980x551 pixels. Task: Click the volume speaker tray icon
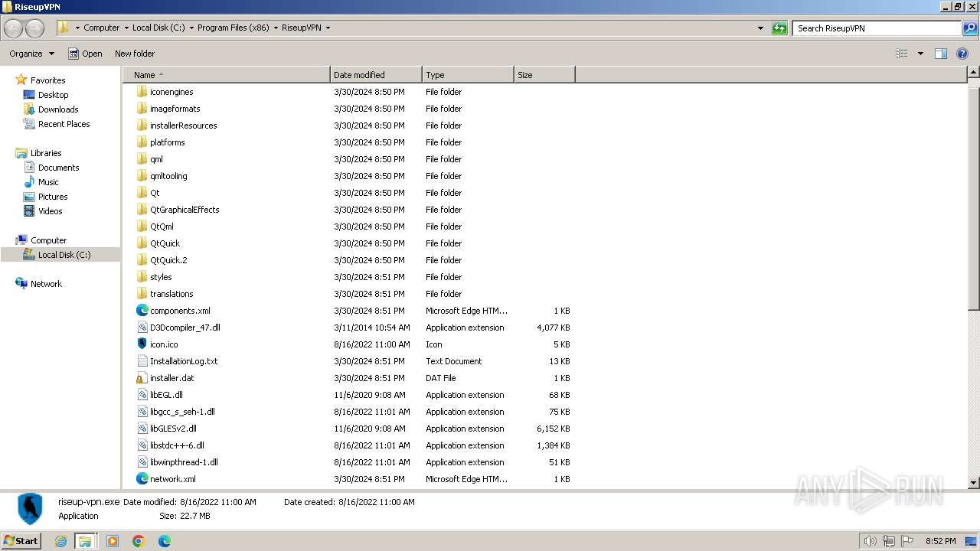[870, 541]
